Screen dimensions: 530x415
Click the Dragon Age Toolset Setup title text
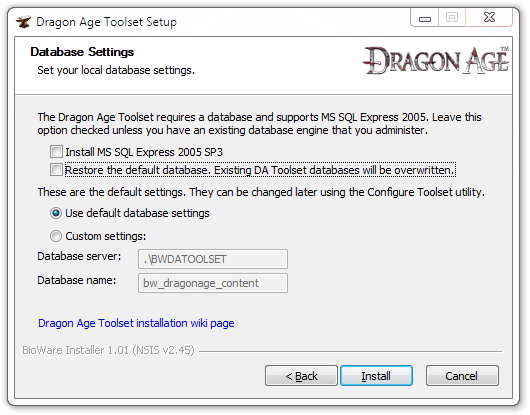[106, 22]
